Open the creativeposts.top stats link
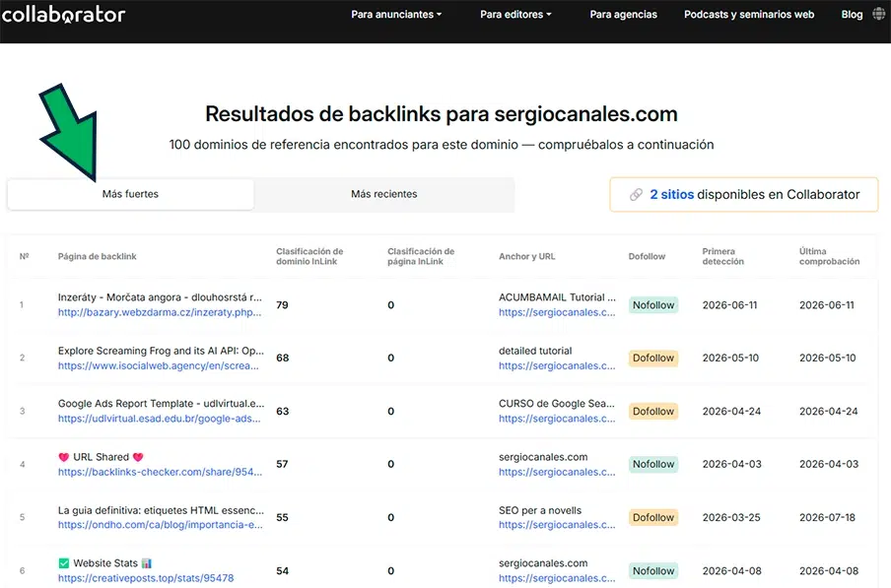Screen dimensions: 891x588 click(x=146, y=578)
